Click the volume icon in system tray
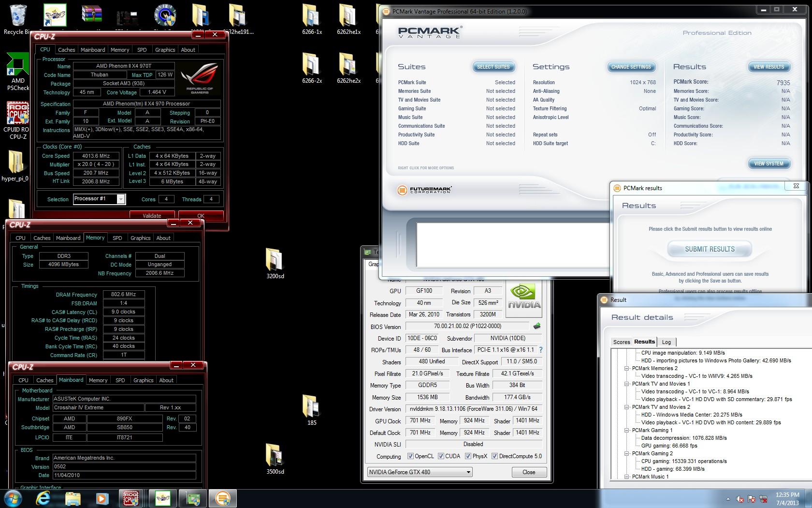Screen dimensions: 812x508 (740, 499)
